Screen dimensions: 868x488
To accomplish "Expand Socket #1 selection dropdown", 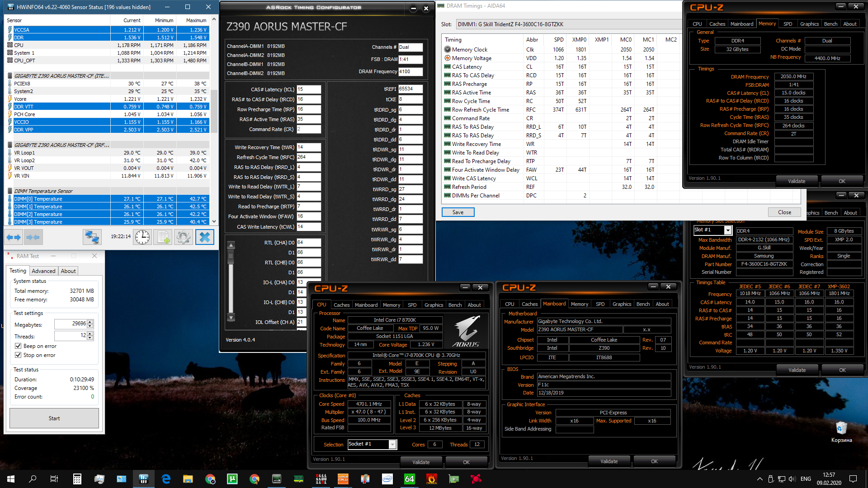I will (392, 445).
